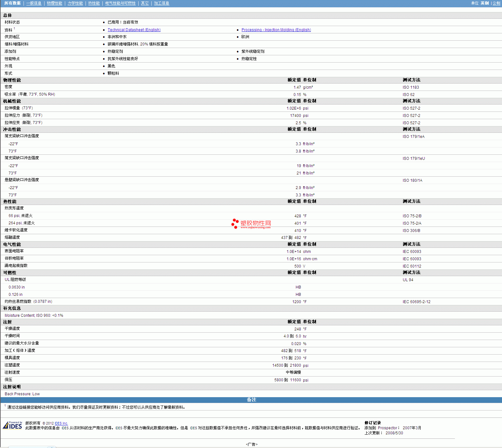Viewport: 502px width, 448px height.
Task: Open the 加工信息 tab
Action: tap(162, 3)
